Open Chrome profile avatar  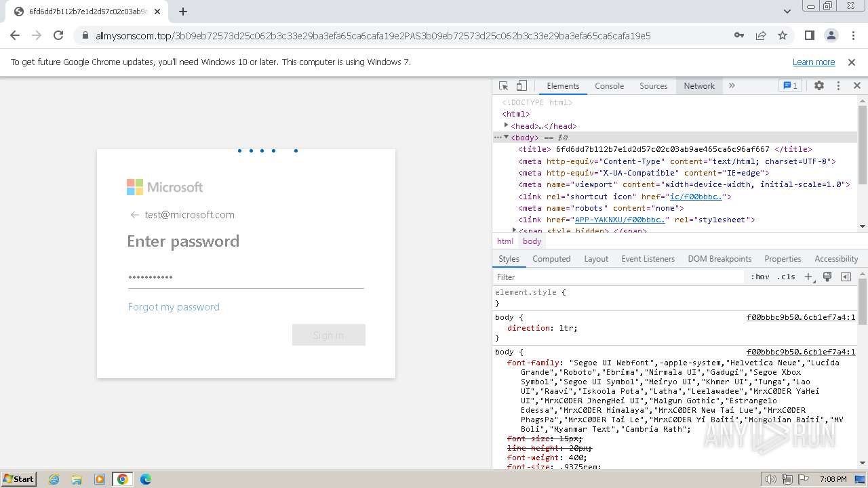pyautogui.click(x=831, y=35)
